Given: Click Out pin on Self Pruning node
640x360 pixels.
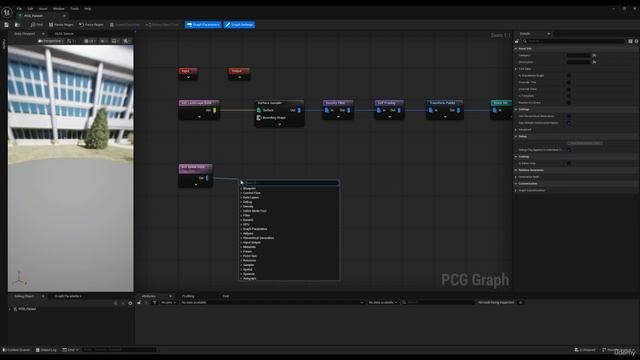Looking at the screenshot, I should (399, 110).
